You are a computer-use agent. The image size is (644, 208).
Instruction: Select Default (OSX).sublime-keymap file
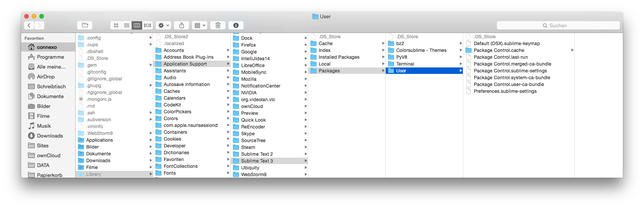pyautogui.click(x=506, y=44)
